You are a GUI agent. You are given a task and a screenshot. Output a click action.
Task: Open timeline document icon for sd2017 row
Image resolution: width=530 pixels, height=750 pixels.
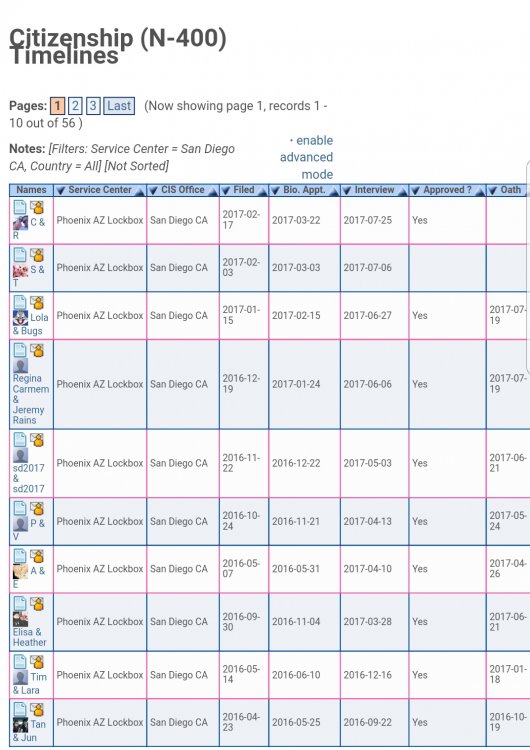[20, 440]
